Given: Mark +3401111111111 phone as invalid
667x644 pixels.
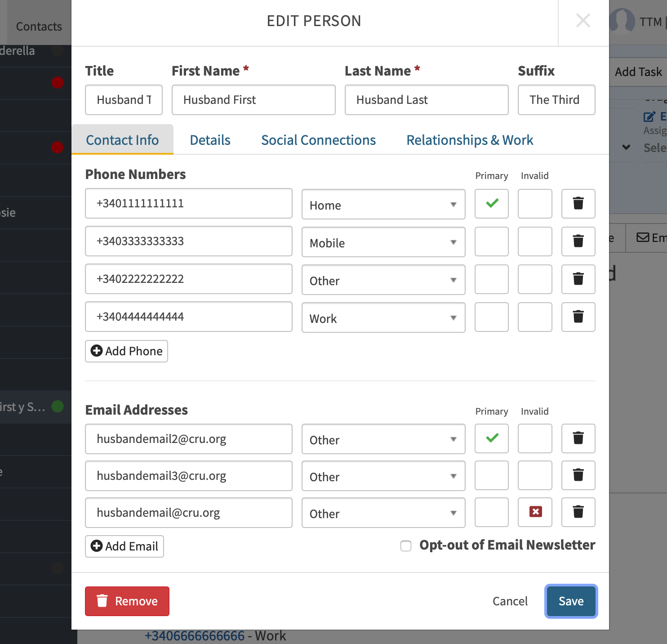Looking at the screenshot, I should coord(535,204).
